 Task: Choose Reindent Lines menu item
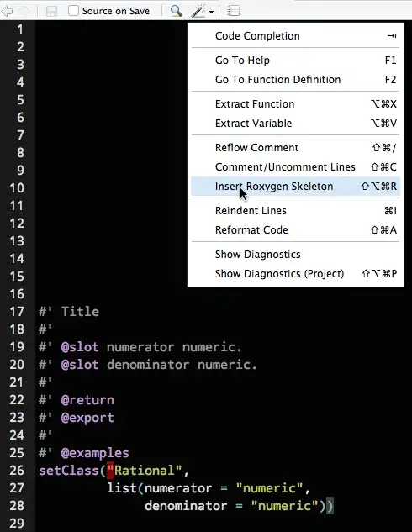295,211
